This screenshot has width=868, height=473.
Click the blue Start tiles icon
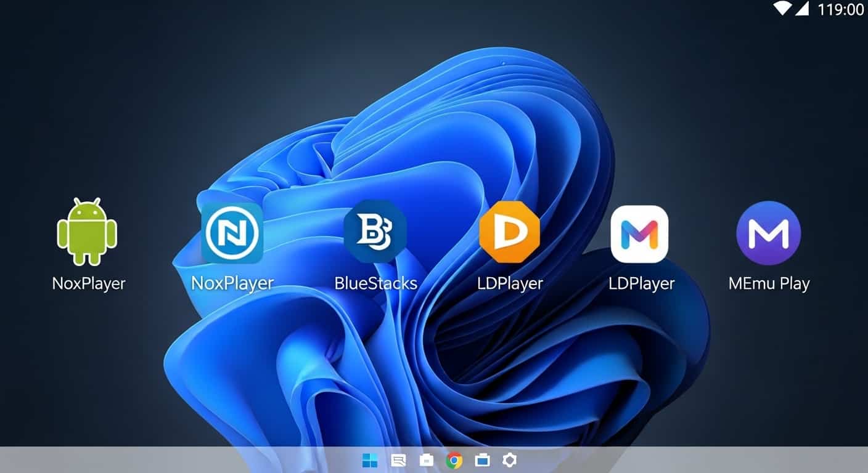[369, 459]
